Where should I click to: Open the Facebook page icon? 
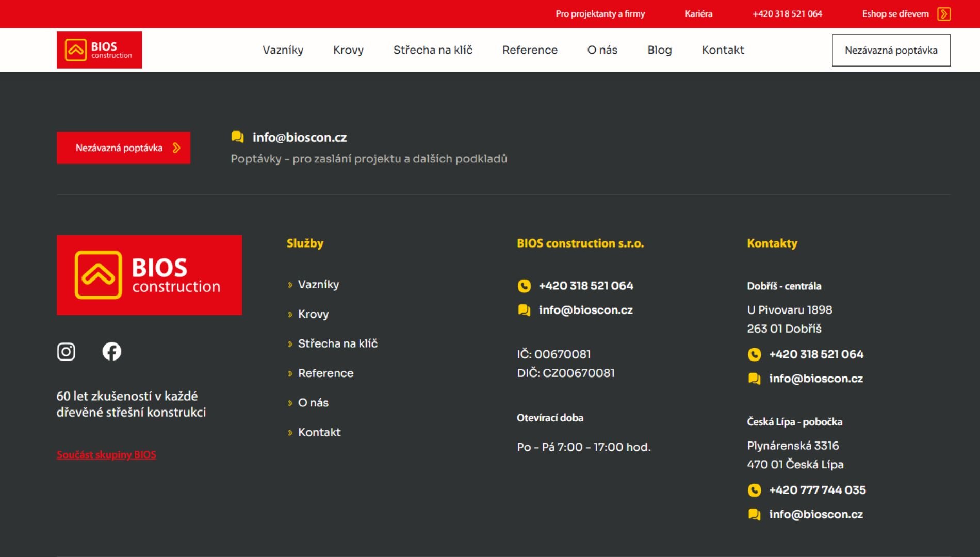click(x=111, y=352)
